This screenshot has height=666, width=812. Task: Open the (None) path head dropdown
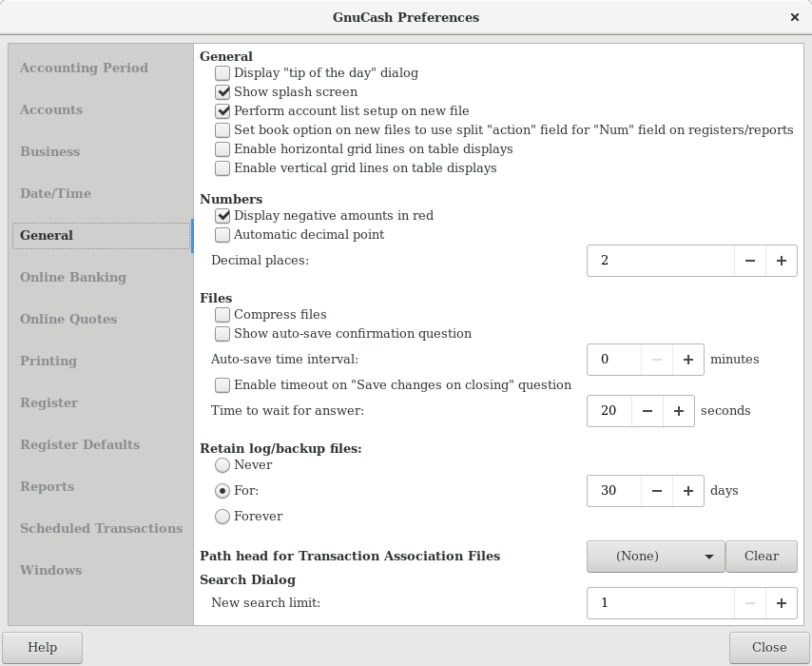pos(656,557)
